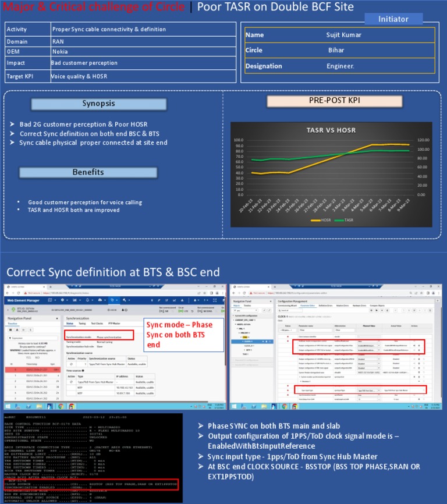Click the highlighted sync icon in Web Element Manager toolbar
This screenshot has height=504, width=447.
click(112, 300)
